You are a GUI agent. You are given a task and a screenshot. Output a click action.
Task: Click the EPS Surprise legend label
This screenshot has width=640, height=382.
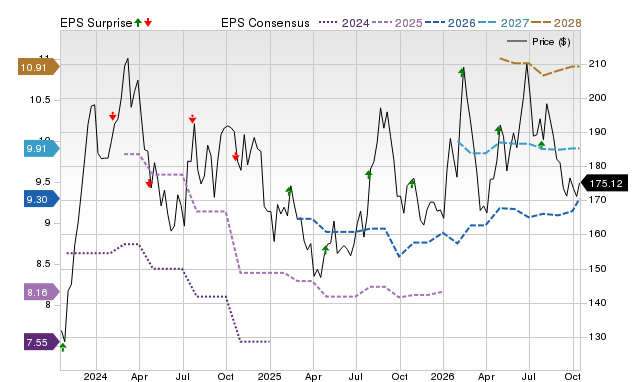pos(96,23)
